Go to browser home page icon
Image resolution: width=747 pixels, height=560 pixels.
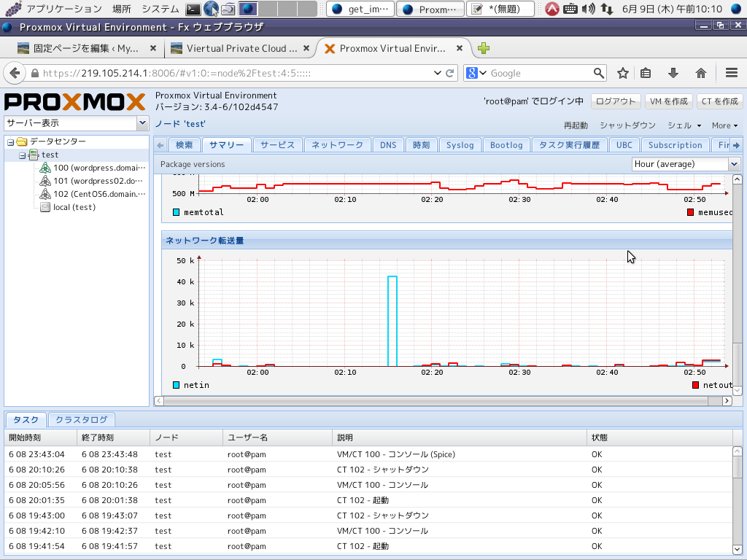(x=701, y=73)
